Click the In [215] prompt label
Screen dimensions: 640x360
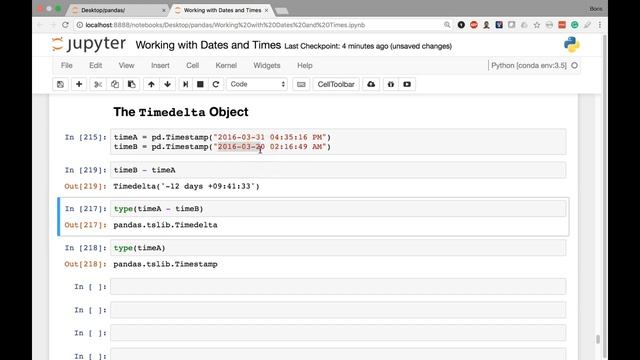[86, 137]
